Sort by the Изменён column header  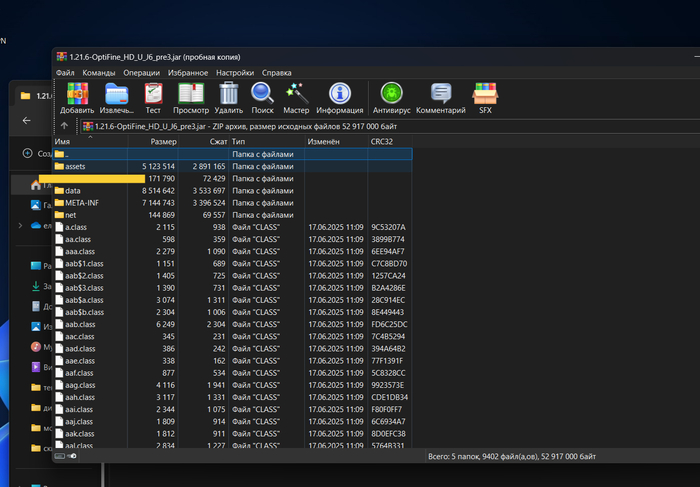tap(323, 142)
